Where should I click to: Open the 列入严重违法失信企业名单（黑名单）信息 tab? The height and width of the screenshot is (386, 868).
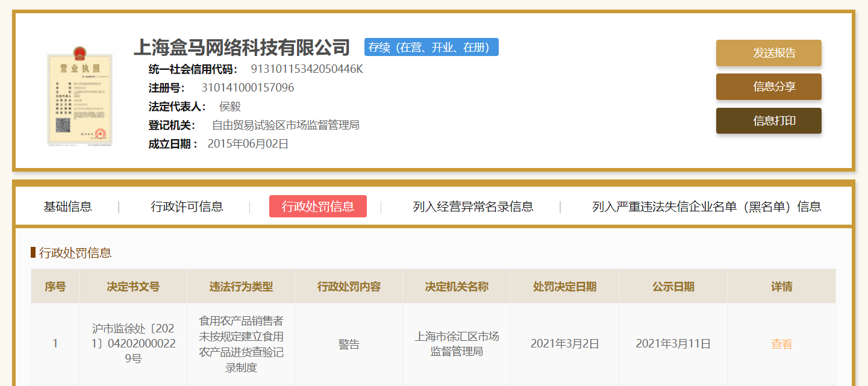tap(707, 207)
